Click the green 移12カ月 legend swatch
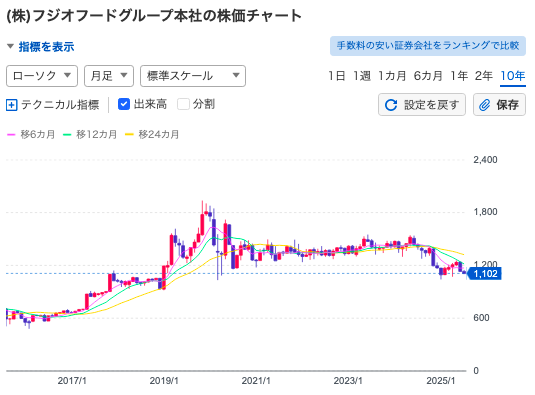This screenshot has height=395, width=535. coord(67,135)
